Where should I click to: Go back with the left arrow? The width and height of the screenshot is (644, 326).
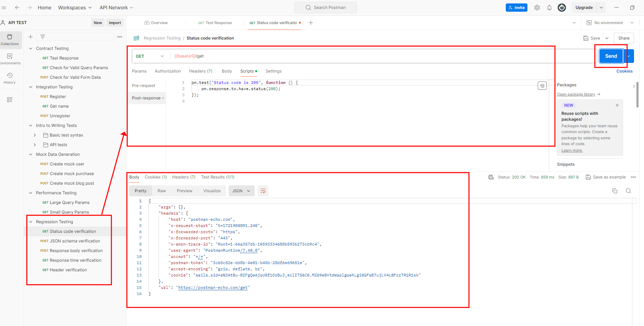pyautogui.click(x=17, y=8)
